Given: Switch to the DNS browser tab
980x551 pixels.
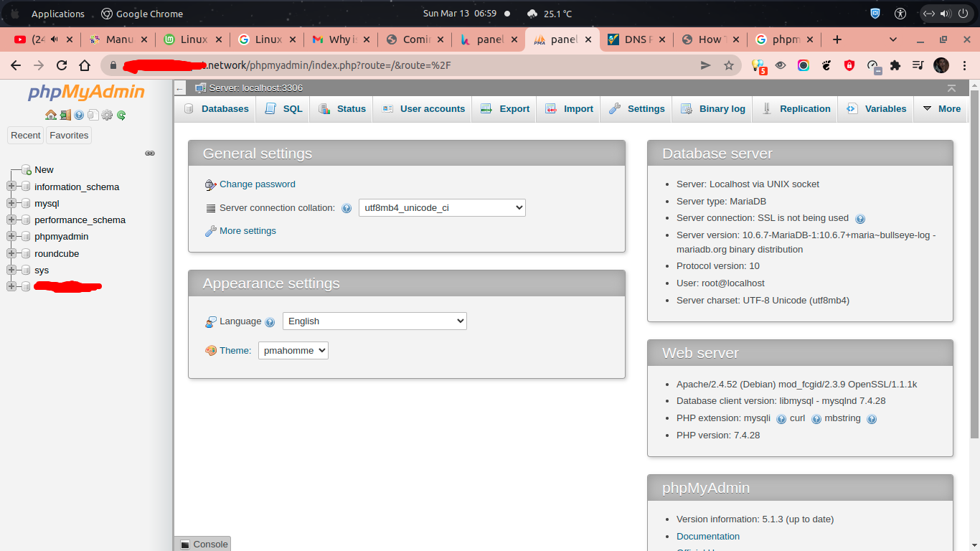Looking at the screenshot, I should (x=637, y=39).
